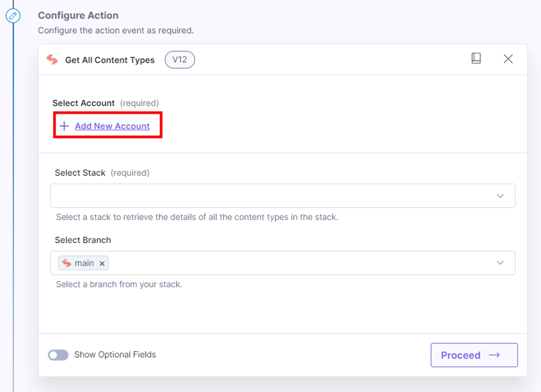541x392 pixels.
Task: Click the Get All Content Types title
Action: pos(110,60)
